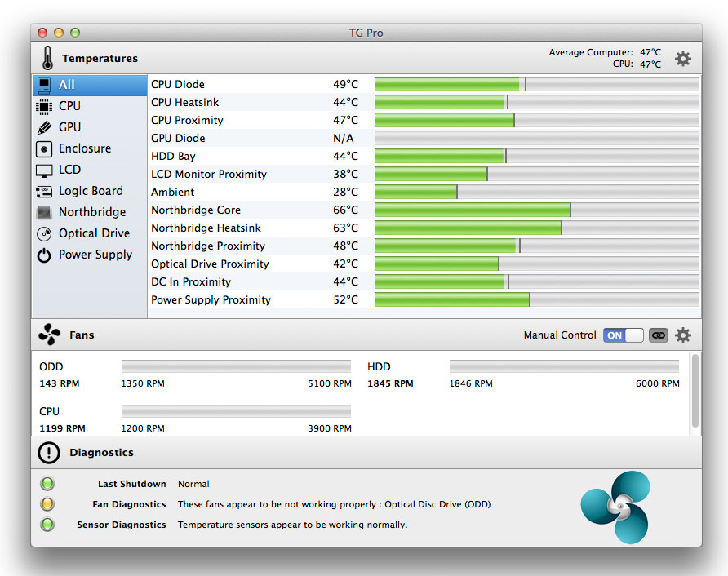Select the DC In Proximity row label
This screenshot has width=728, height=576.
click(x=191, y=281)
